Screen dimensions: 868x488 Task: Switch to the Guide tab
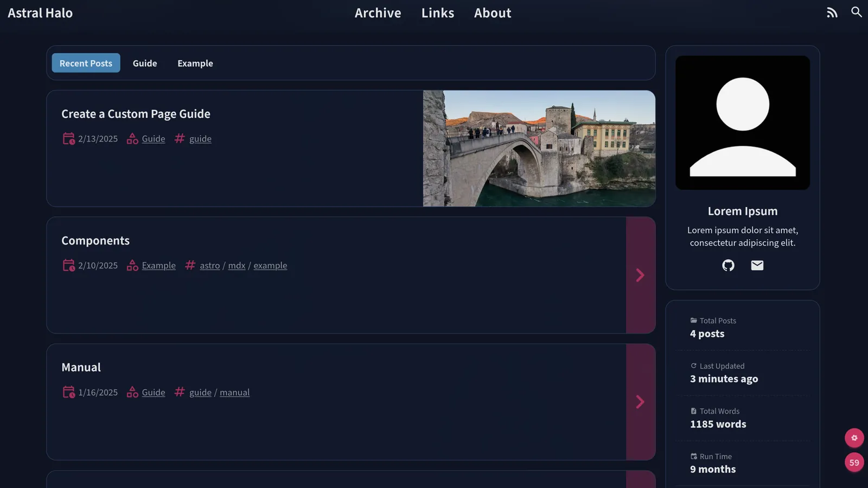[x=145, y=63]
